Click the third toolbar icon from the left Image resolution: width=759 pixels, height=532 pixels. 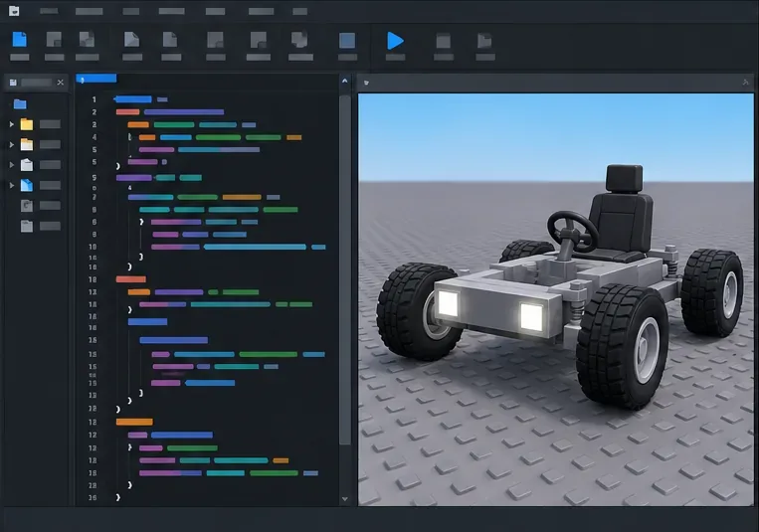(87, 39)
